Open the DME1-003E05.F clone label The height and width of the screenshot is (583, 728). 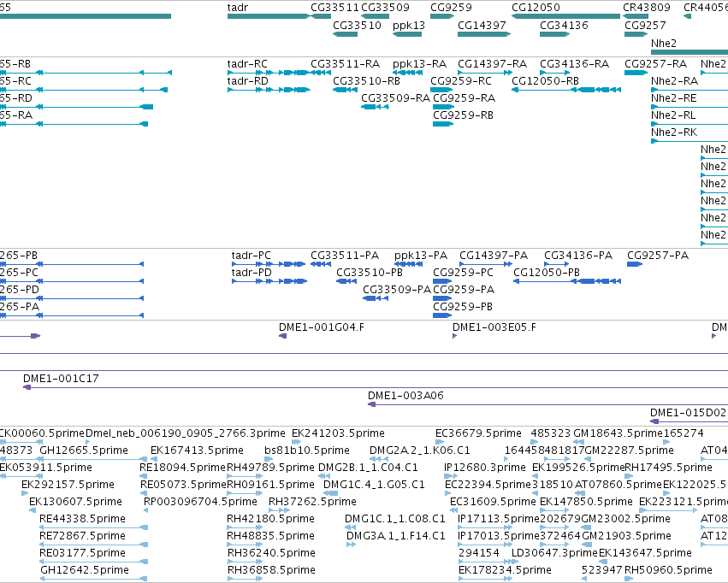[x=494, y=327]
